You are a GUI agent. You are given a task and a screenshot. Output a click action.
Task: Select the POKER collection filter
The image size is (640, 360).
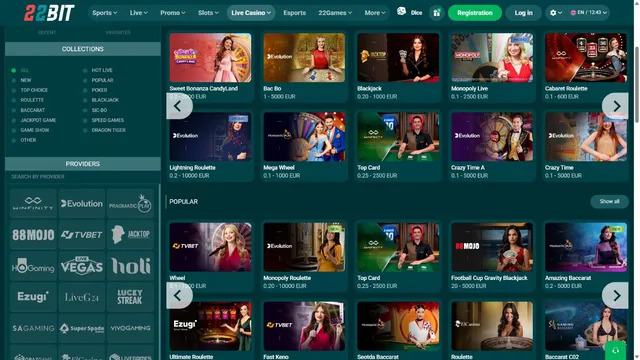coord(95,90)
